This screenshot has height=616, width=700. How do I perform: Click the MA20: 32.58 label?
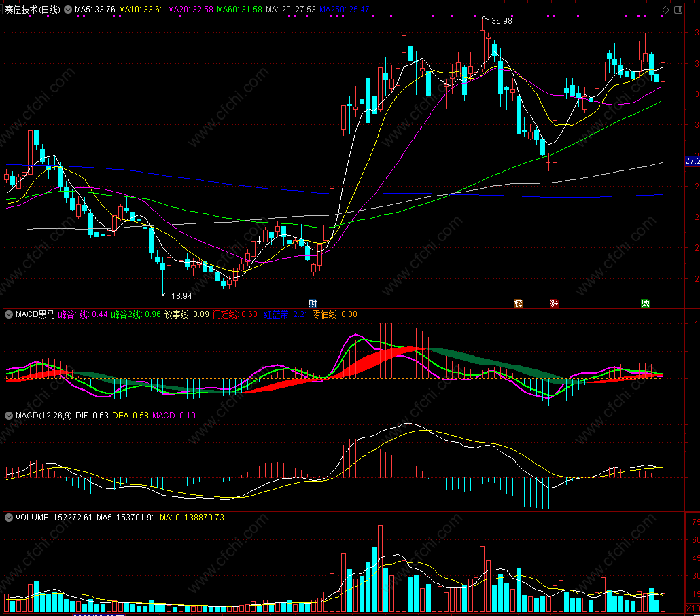pos(190,10)
